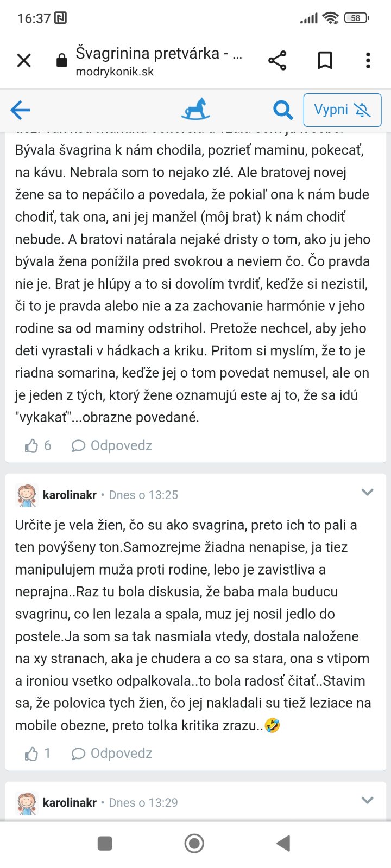Go back using the blue arrow

click(21, 110)
